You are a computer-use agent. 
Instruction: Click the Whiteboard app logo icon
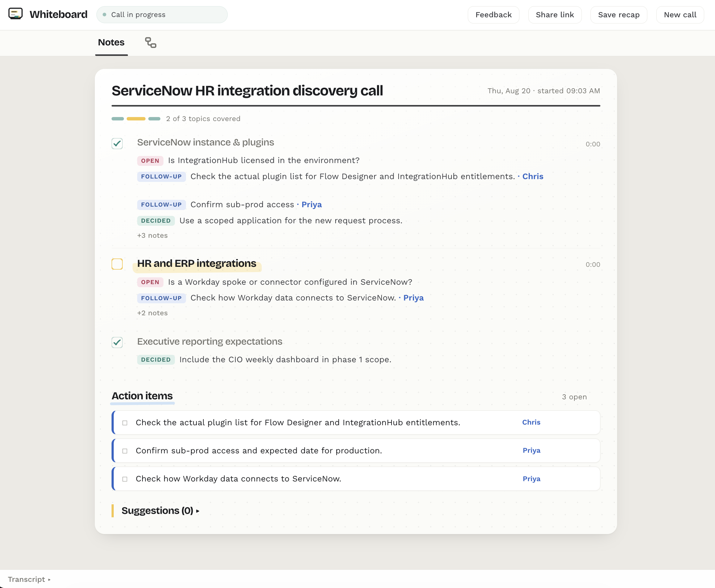tap(15, 14)
